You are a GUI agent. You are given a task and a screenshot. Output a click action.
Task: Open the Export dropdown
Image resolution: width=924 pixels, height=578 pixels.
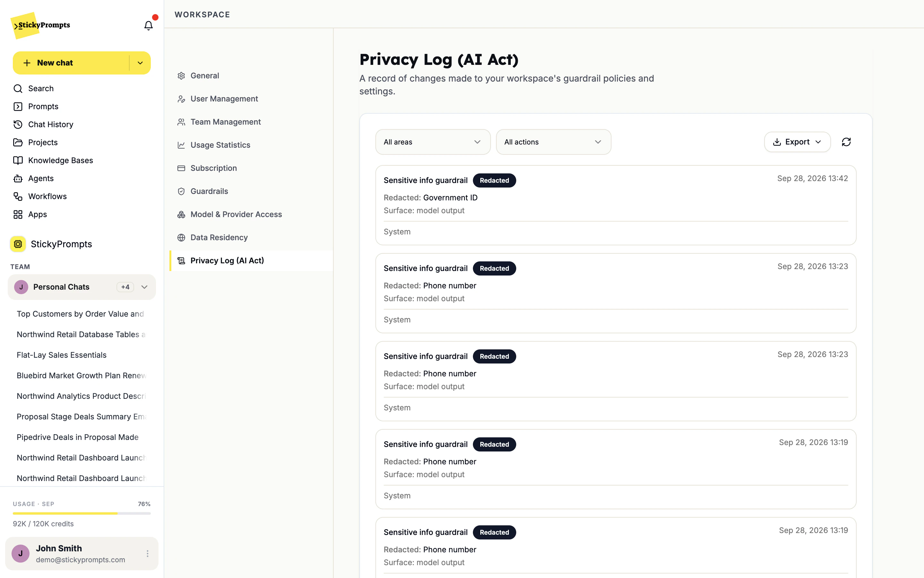tap(797, 142)
